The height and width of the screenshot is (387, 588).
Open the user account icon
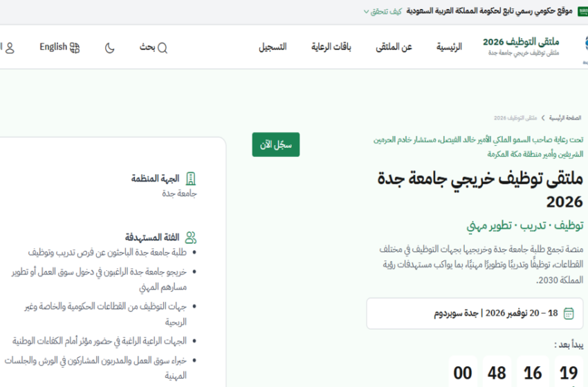coord(10,48)
